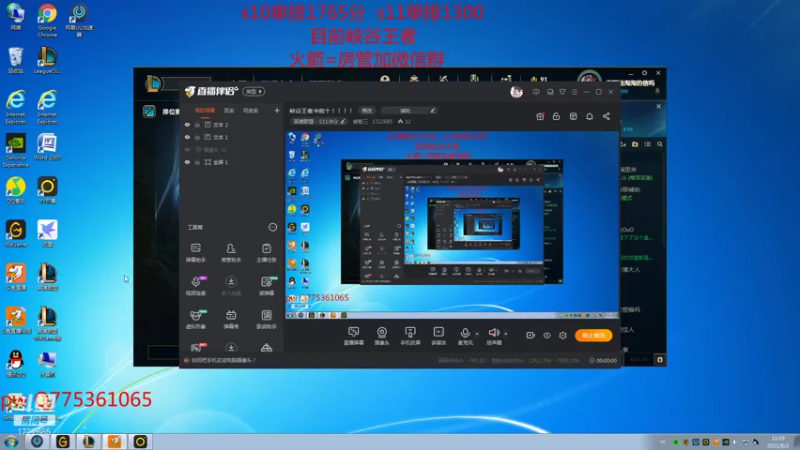Toggle preview eye icon near stop button

coord(546,335)
